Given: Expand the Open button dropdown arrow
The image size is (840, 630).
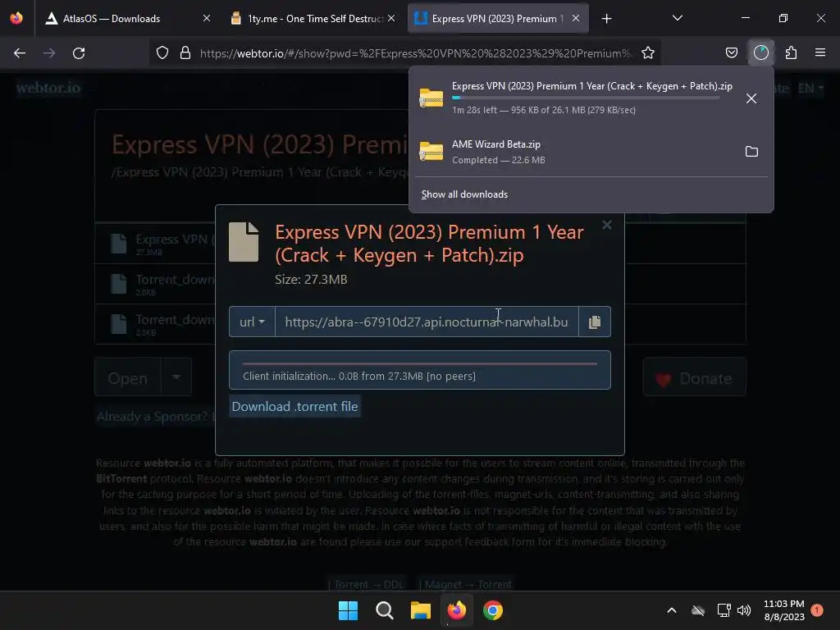Looking at the screenshot, I should (176, 377).
